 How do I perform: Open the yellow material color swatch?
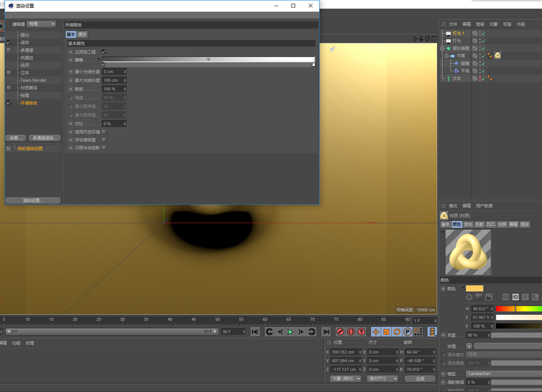click(x=474, y=288)
